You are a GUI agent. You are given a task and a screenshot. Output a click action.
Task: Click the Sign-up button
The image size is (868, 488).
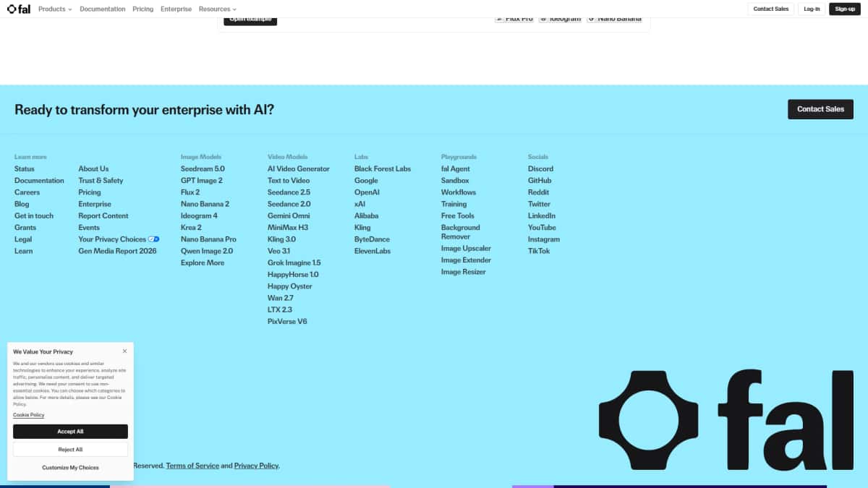click(845, 9)
